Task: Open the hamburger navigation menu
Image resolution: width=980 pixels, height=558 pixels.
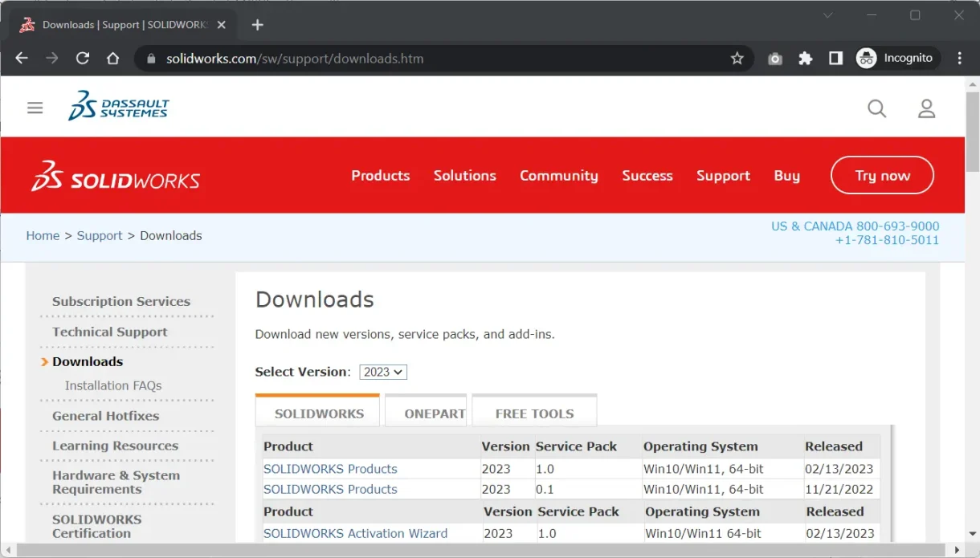Action: point(35,108)
